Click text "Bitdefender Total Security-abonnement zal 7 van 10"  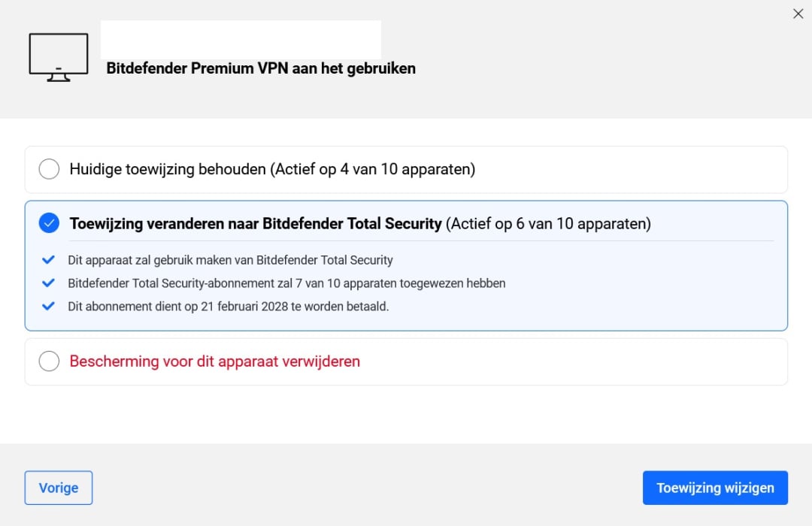click(286, 283)
